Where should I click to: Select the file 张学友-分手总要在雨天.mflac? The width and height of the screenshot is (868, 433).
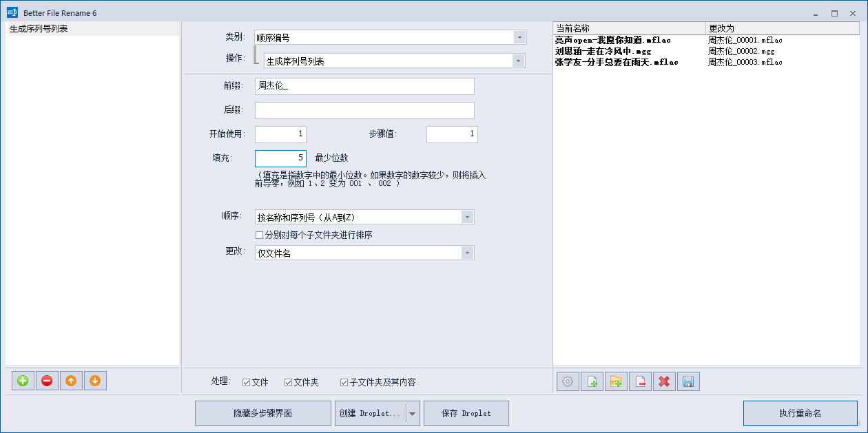click(x=617, y=62)
